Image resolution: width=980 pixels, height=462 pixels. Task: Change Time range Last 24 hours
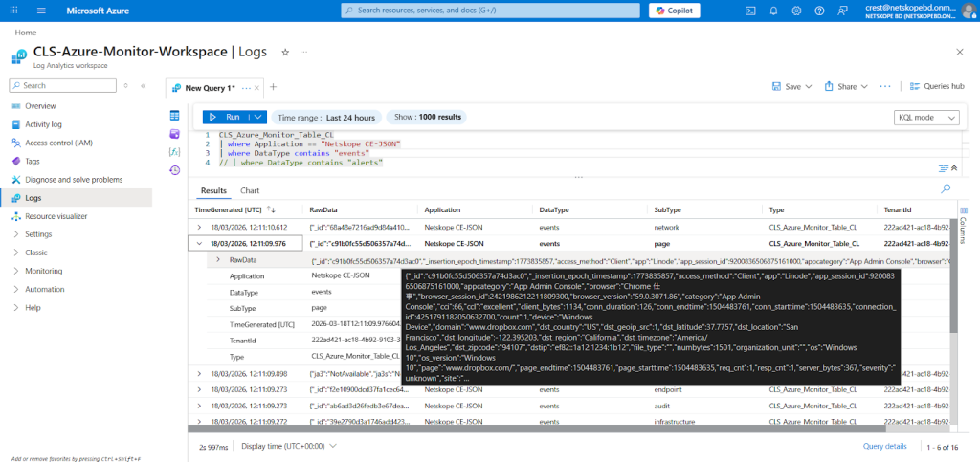point(326,118)
